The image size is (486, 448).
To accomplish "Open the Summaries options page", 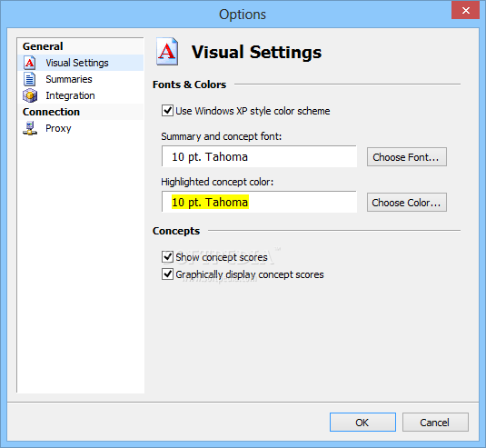I will click(69, 79).
